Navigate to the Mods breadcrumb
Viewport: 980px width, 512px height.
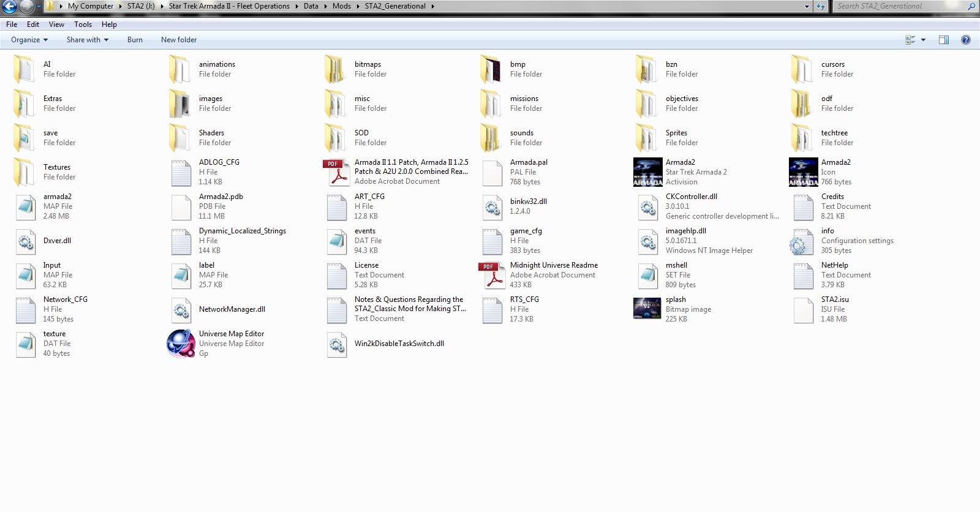pyautogui.click(x=342, y=6)
